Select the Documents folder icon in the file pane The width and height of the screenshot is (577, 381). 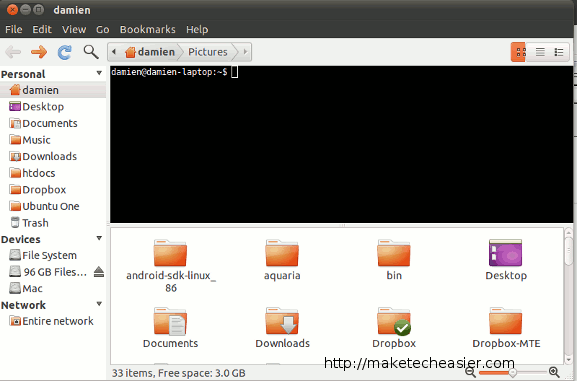[x=170, y=321]
